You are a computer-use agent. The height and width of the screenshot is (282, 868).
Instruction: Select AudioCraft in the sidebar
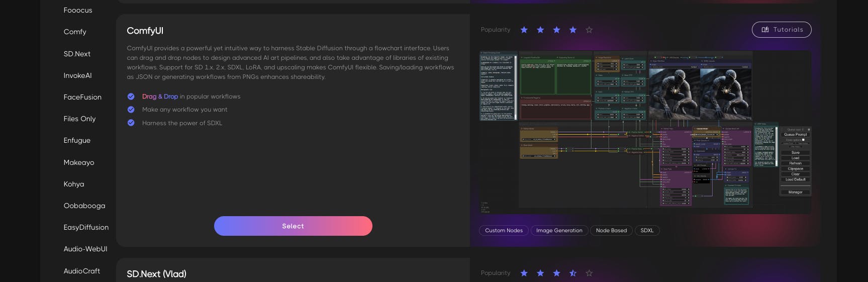pos(82,271)
